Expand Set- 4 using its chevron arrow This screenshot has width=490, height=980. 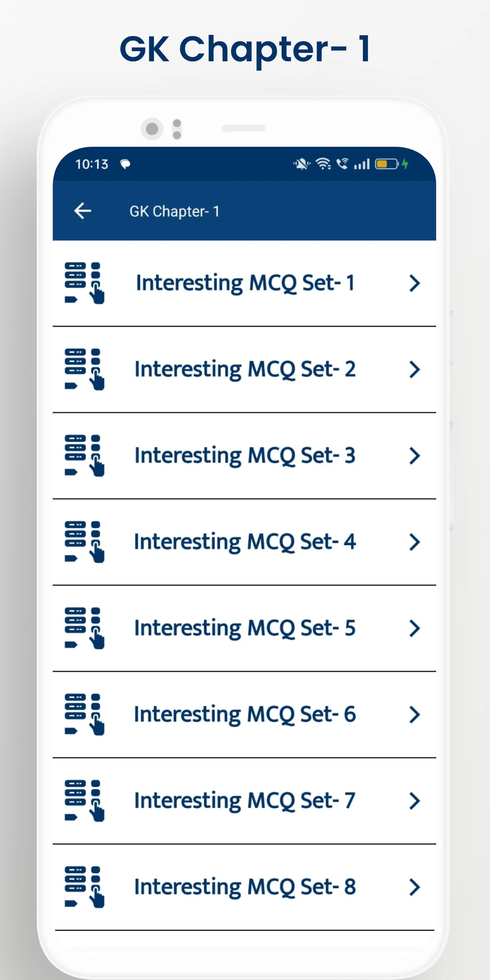[415, 542]
